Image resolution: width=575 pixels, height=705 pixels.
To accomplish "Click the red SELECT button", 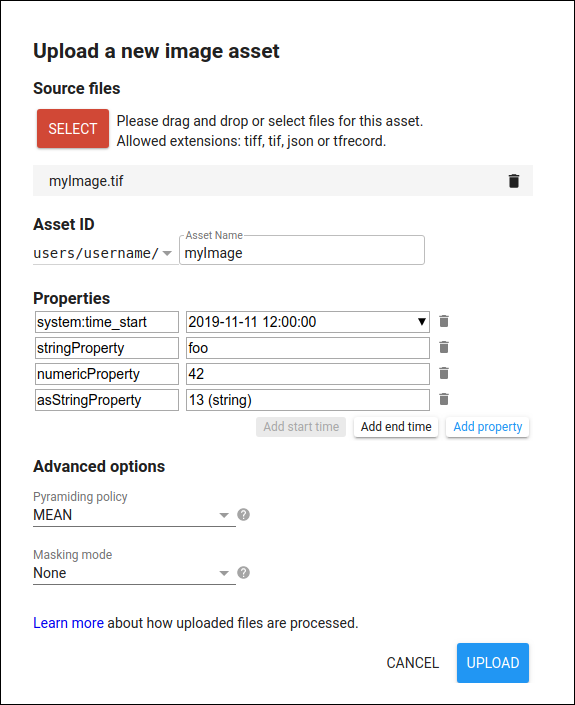I will tap(73, 129).
